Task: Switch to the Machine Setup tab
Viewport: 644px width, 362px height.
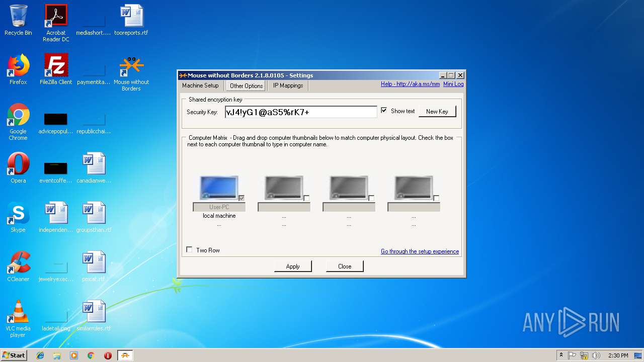Action: click(x=200, y=85)
